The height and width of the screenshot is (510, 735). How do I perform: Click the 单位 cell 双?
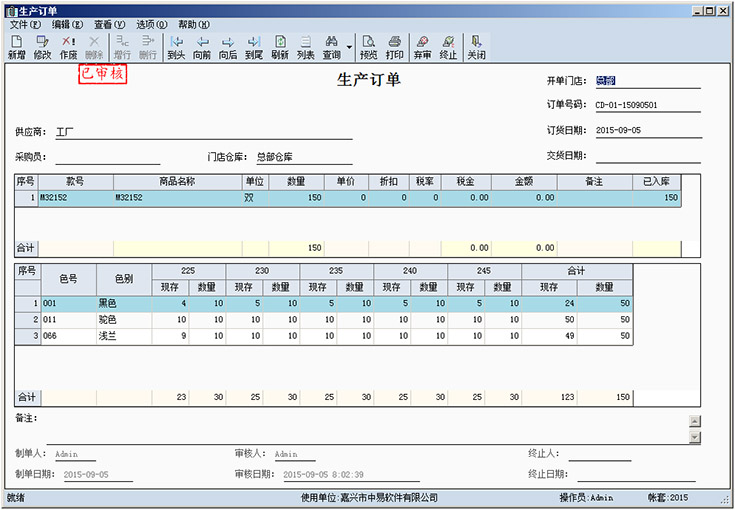click(x=255, y=198)
